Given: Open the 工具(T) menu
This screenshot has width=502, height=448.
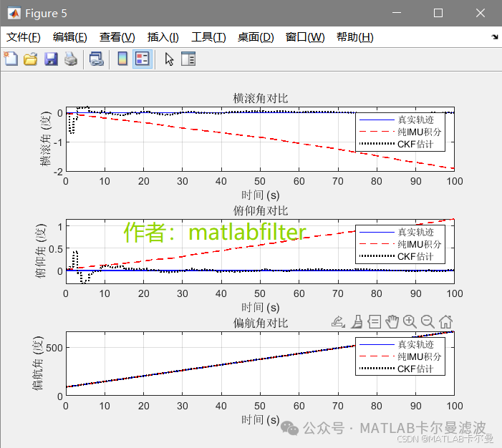Looking at the screenshot, I should [x=208, y=37].
